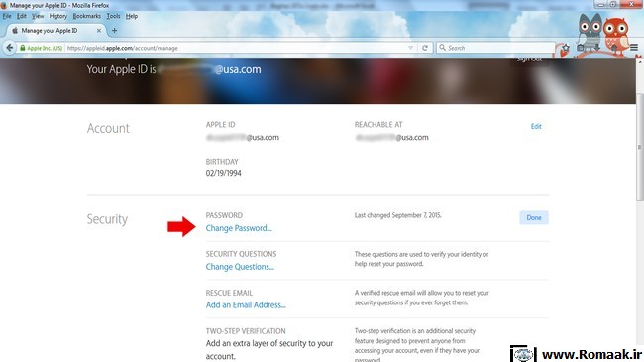The width and height of the screenshot is (644, 362).
Task: Go to home page via house icon
Action: click(x=615, y=48)
